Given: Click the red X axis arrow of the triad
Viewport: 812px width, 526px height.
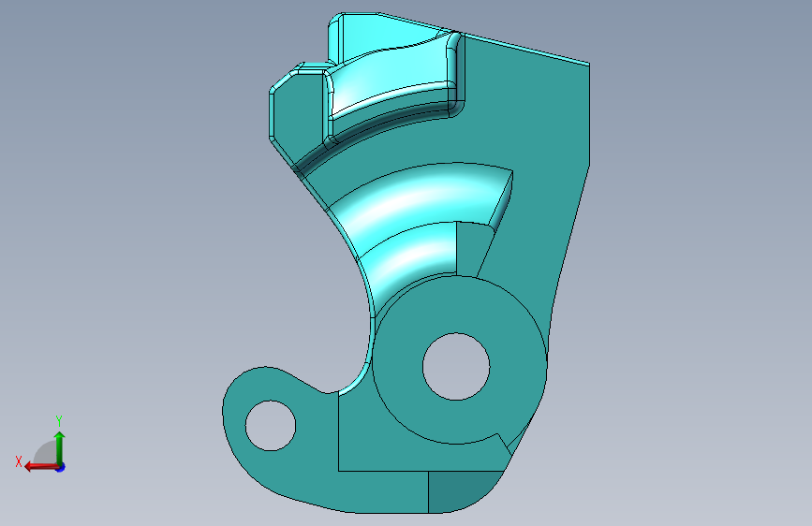Looking at the screenshot, I should pyautogui.click(x=41, y=467).
